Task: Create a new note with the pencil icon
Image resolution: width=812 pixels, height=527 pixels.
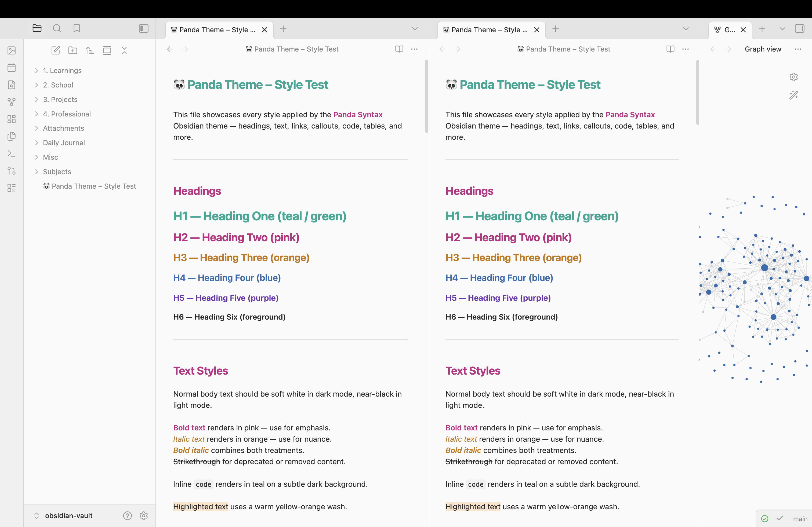Action: click(x=56, y=50)
